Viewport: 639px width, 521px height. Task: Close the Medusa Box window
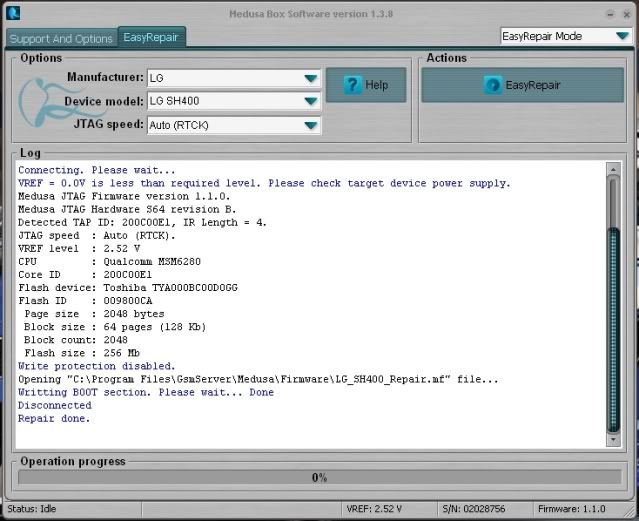coord(627,14)
